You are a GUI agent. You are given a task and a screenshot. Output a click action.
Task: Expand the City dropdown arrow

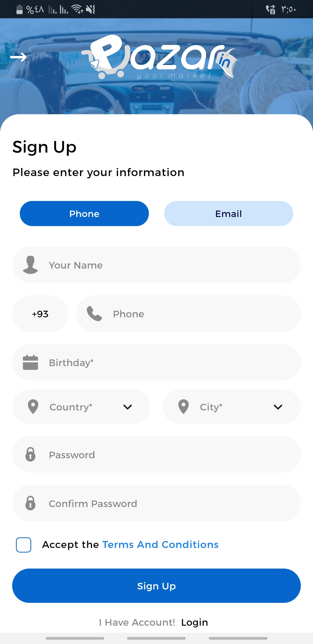pos(278,407)
